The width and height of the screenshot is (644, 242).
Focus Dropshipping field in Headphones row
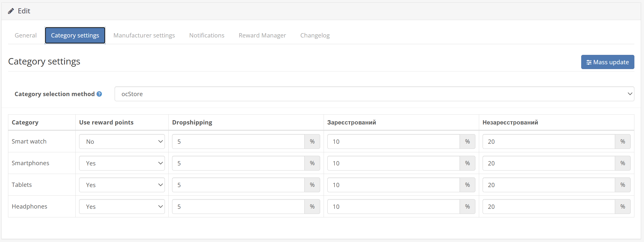[238, 207]
